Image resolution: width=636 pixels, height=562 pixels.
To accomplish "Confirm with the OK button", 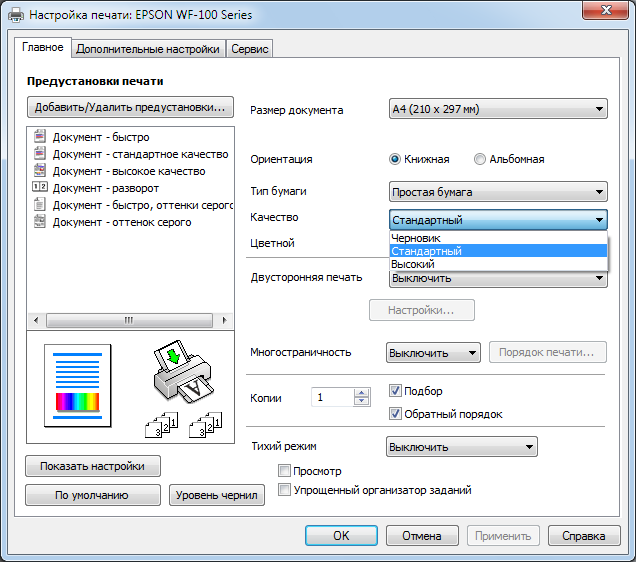I will [341, 536].
